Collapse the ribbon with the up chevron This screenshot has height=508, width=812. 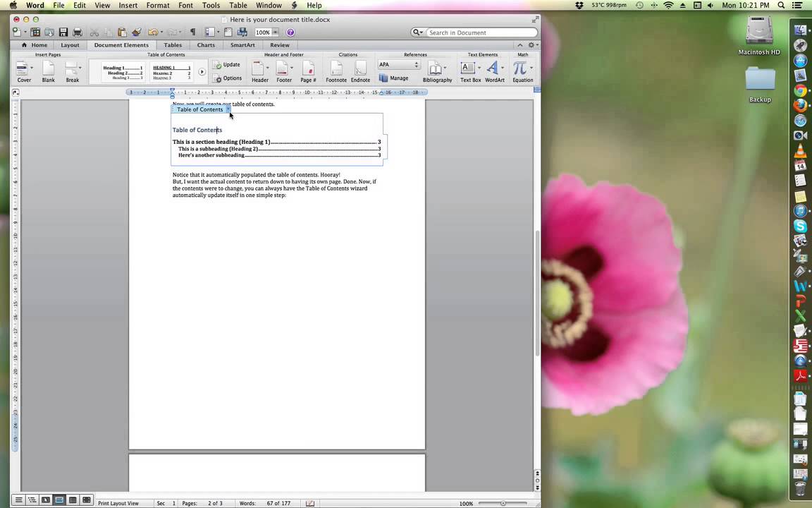520,45
